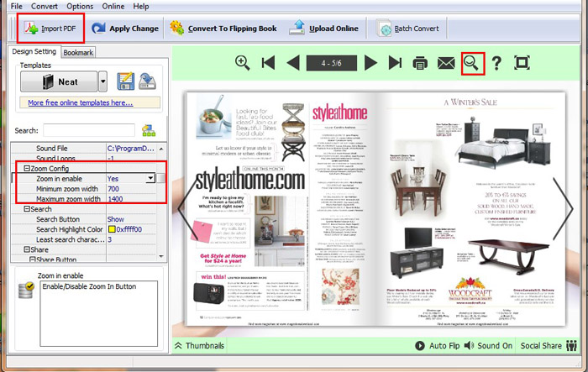
Task: Click Apply Change in toolbar
Action: pyautogui.click(x=125, y=29)
